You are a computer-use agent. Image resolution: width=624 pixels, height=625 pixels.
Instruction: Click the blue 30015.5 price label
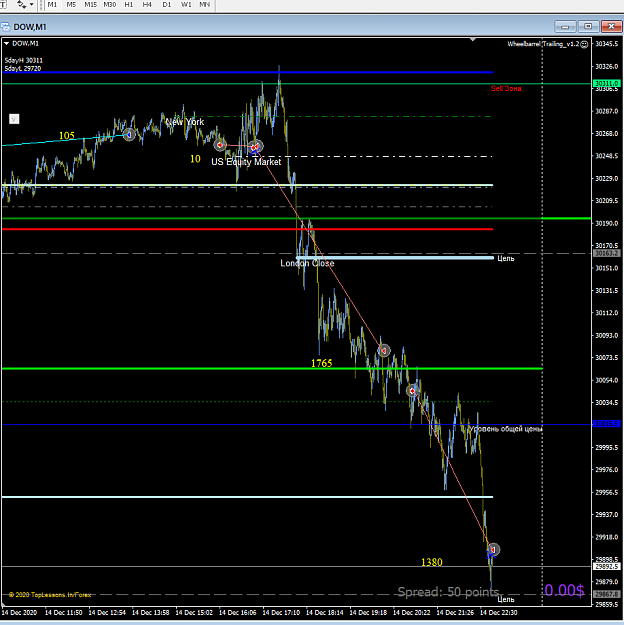pyautogui.click(x=606, y=423)
